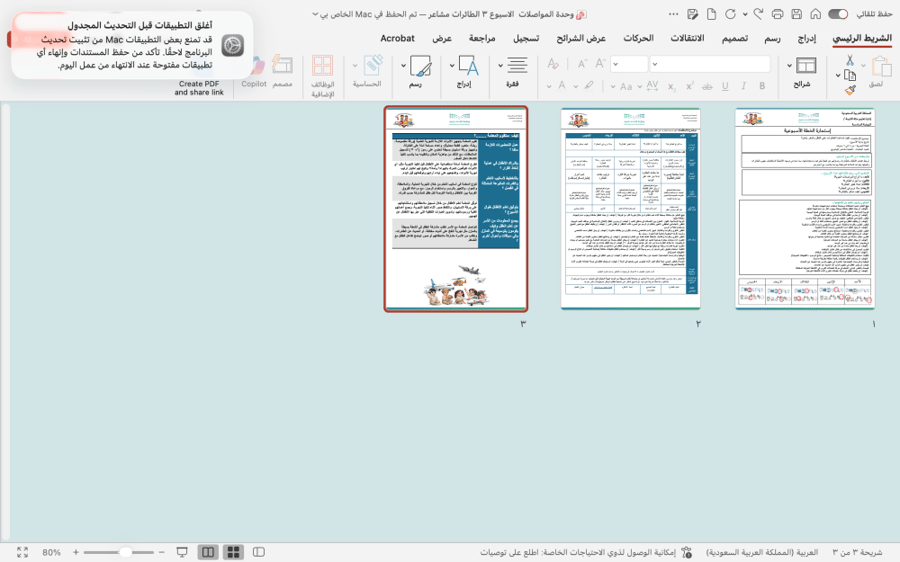Click the Copy icon
This screenshot has height=562, width=900.
click(x=850, y=75)
